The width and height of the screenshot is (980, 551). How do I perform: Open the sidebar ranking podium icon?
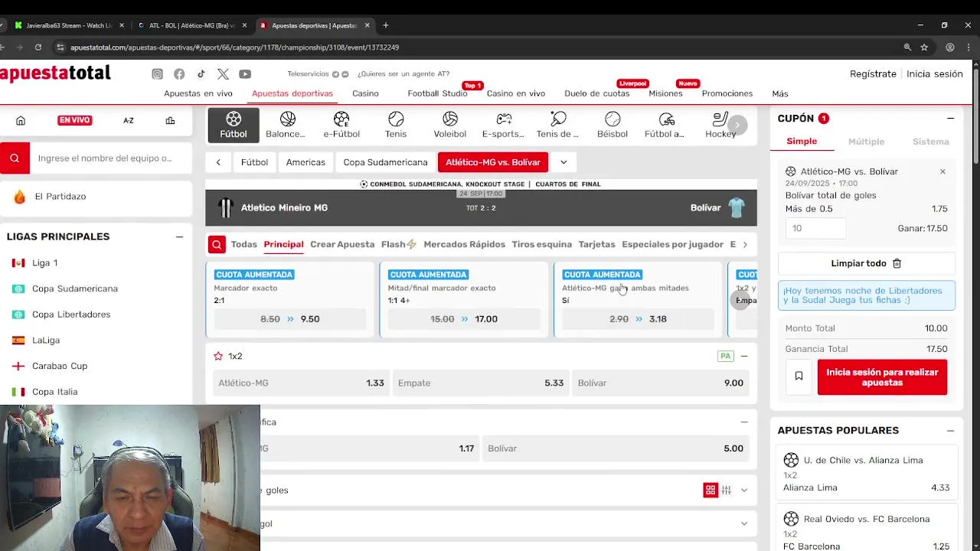(x=170, y=120)
